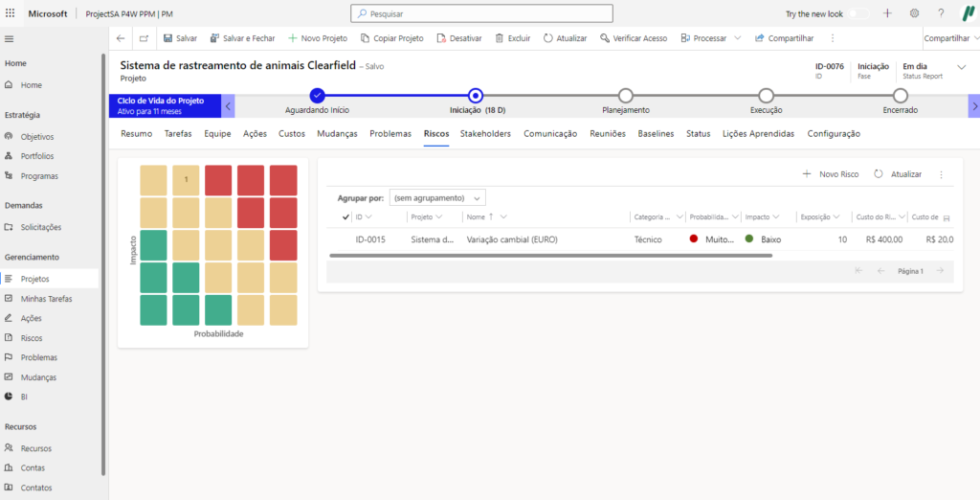
Task: Open the settings gear icon
Action: tap(914, 13)
